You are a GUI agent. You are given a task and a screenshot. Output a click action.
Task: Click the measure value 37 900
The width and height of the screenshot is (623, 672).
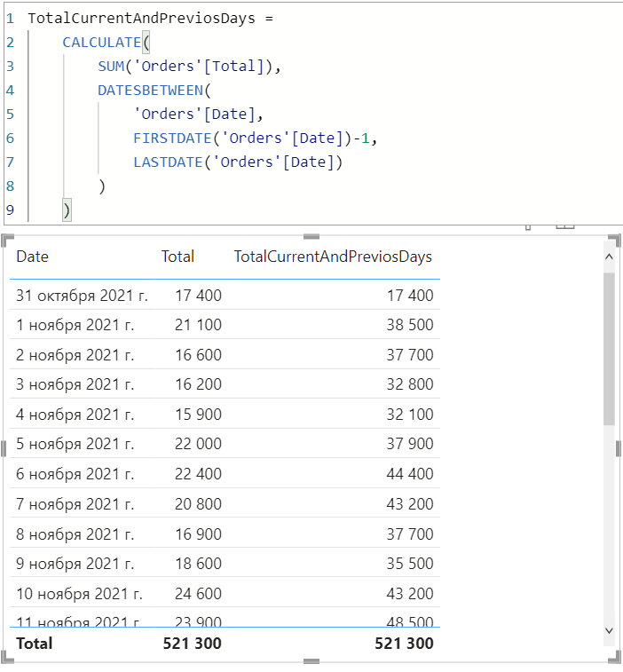click(x=410, y=444)
